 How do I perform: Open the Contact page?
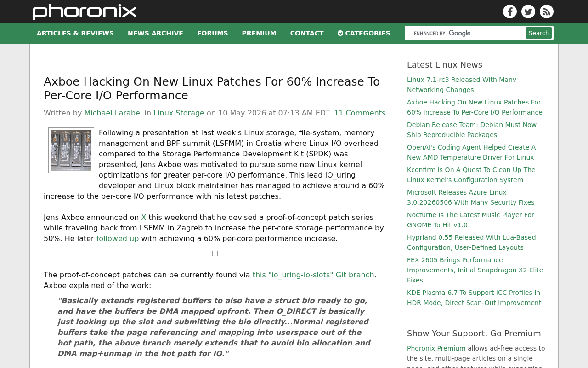307,33
